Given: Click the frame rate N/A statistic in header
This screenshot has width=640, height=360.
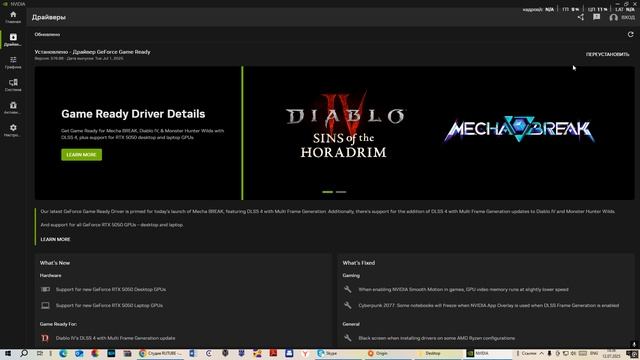Looking at the screenshot, I should pos(538,9).
